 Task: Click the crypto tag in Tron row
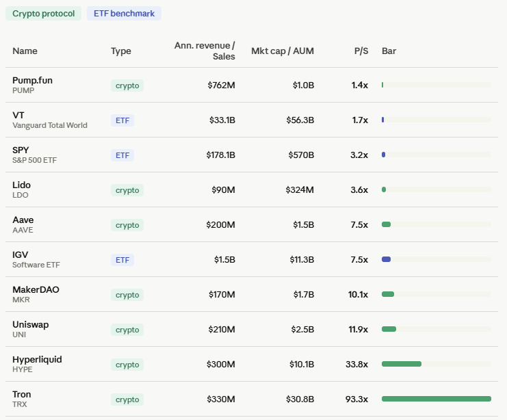pyautogui.click(x=127, y=400)
